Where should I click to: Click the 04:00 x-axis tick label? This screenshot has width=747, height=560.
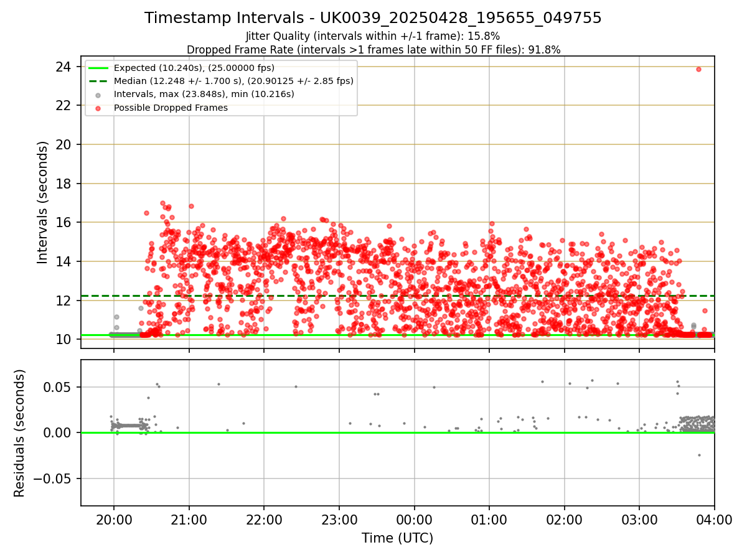pos(714,520)
